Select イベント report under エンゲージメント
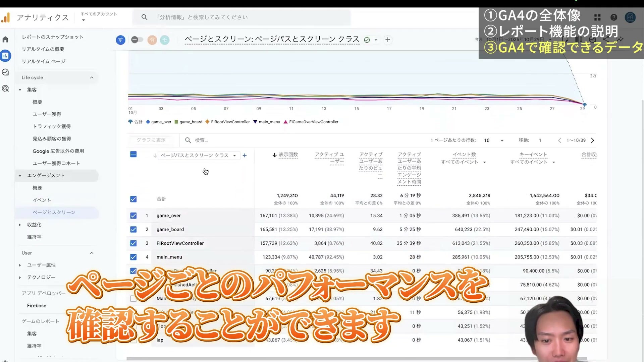The height and width of the screenshot is (362, 644). [42, 200]
